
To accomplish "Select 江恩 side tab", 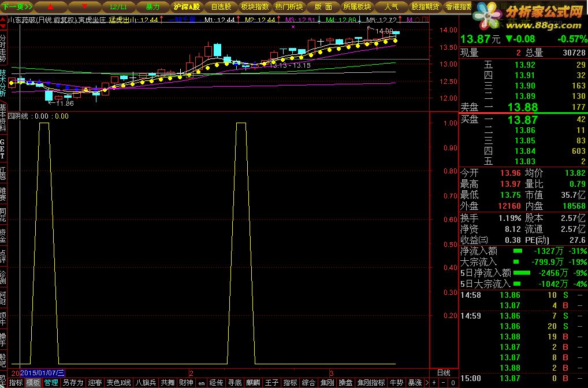I will (3, 173).
